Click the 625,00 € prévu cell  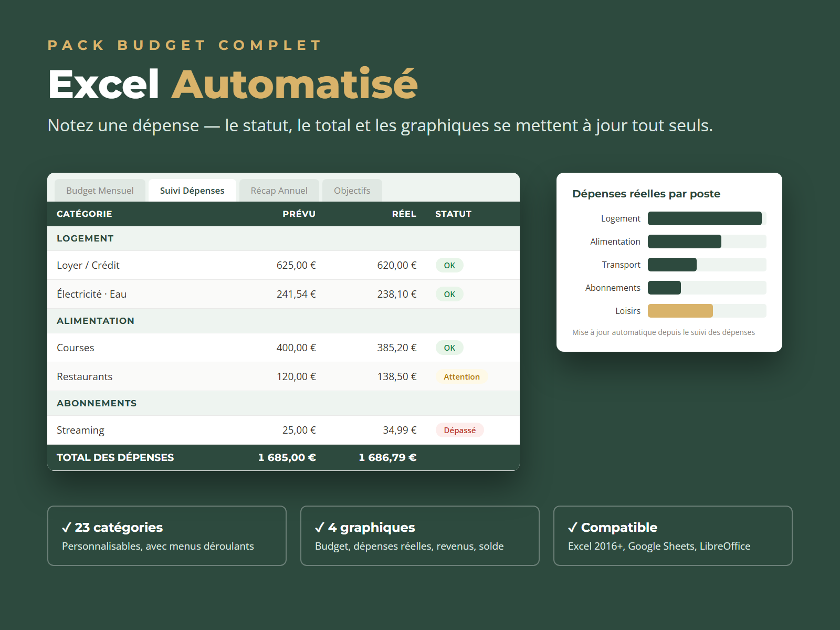point(296,265)
